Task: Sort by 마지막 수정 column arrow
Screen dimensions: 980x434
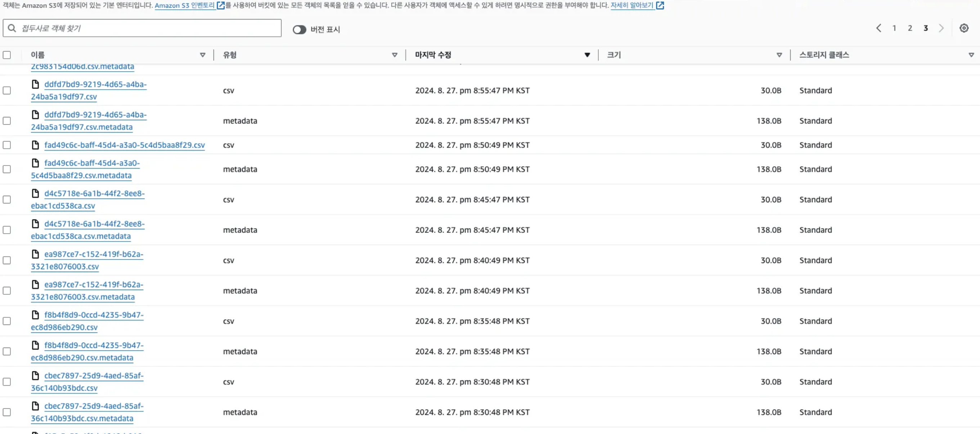Action: (x=587, y=55)
